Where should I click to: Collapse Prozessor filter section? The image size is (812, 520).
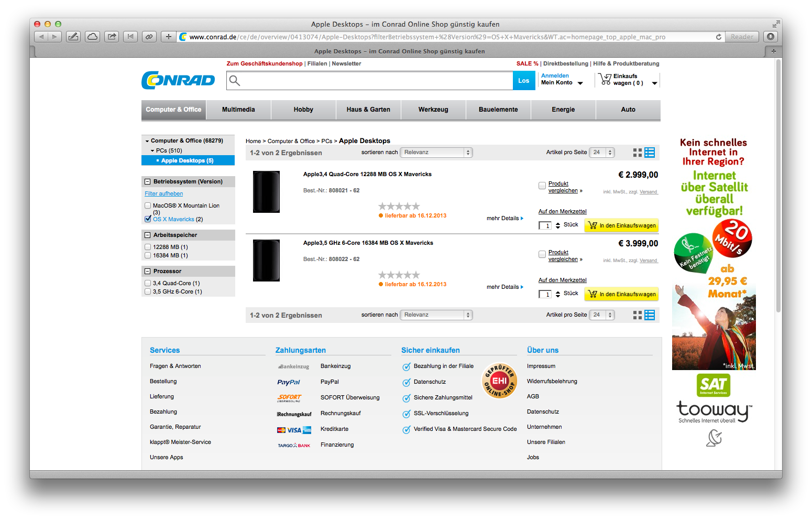(x=148, y=272)
